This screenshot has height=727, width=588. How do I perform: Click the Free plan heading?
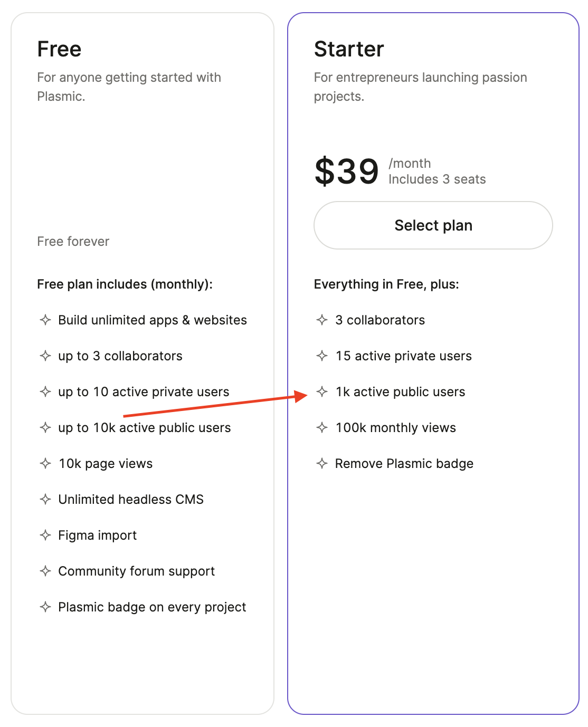[x=59, y=49]
